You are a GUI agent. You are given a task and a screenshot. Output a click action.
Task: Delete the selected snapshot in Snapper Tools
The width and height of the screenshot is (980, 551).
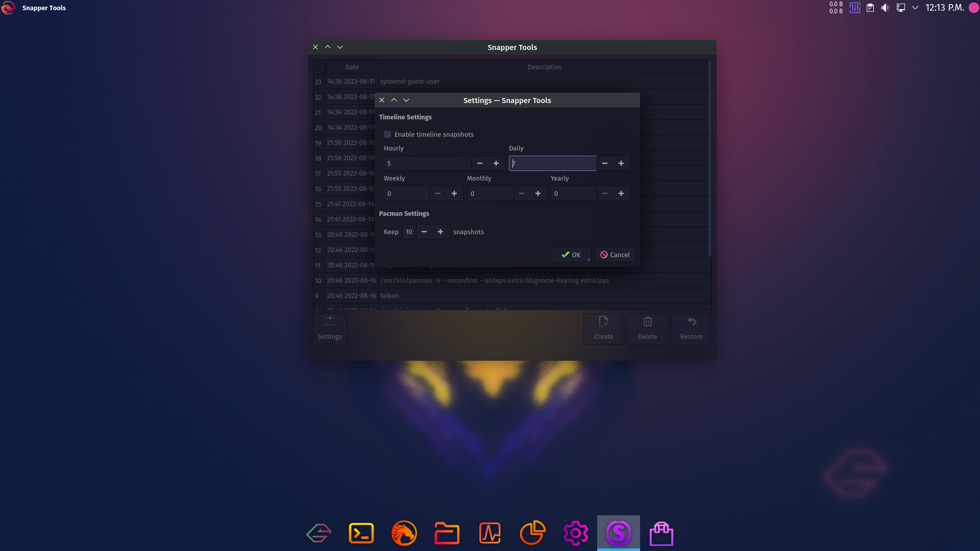pos(648,329)
